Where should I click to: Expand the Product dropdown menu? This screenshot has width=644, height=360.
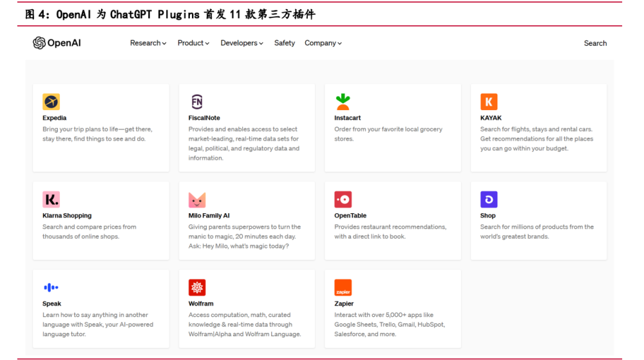tap(193, 43)
